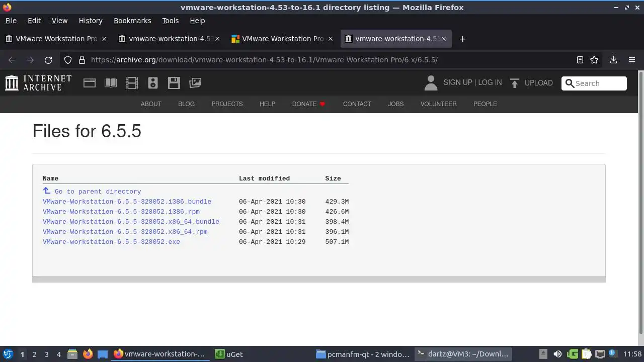Screen dimensions: 644x362
Task: Click the UPLOAD link text
Action: 538,83
